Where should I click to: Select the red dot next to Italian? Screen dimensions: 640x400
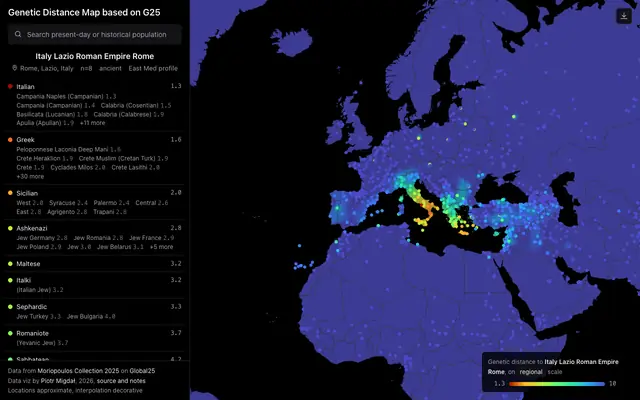[x=10, y=87]
